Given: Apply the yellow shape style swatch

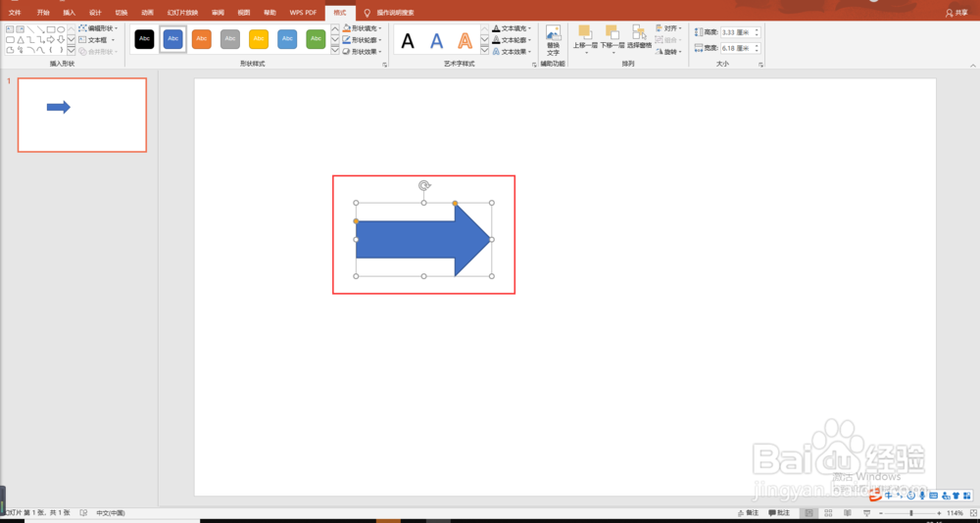Looking at the screenshot, I should coord(259,39).
